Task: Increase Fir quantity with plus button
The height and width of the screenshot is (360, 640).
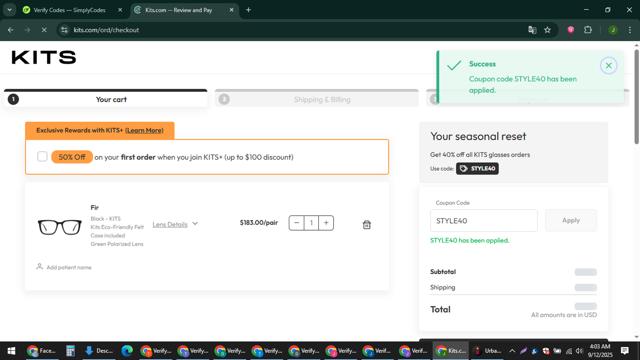Action: tap(326, 223)
